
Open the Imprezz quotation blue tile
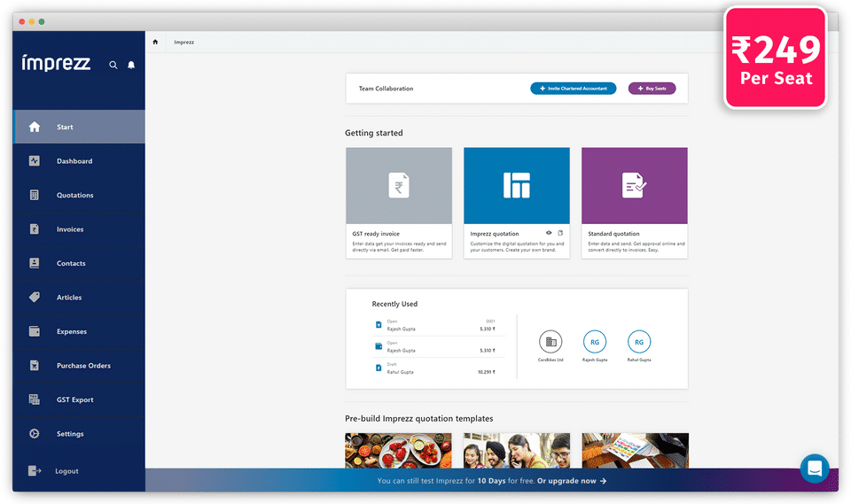pos(517,185)
